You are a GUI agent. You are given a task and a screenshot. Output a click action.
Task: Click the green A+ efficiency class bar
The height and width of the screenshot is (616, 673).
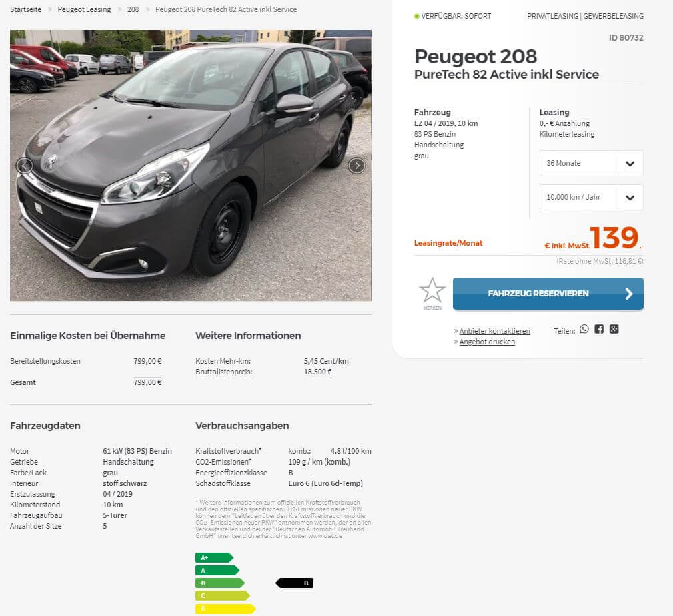(x=214, y=557)
